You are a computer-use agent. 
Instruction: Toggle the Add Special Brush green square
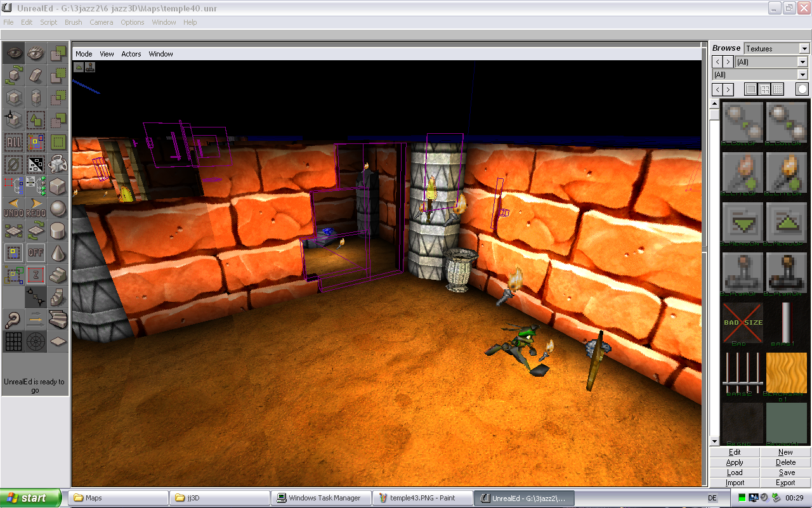pos(58,142)
